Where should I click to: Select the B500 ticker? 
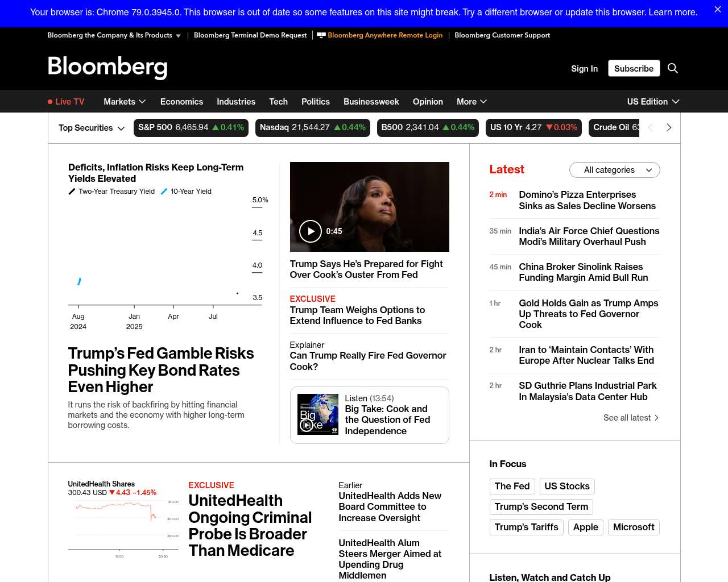pos(428,128)
